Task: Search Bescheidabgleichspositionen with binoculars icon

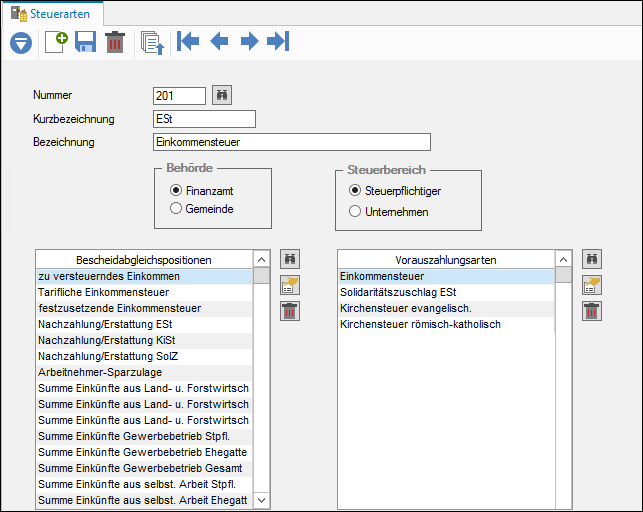Action: pyautogui.click(x=290, y=259)
